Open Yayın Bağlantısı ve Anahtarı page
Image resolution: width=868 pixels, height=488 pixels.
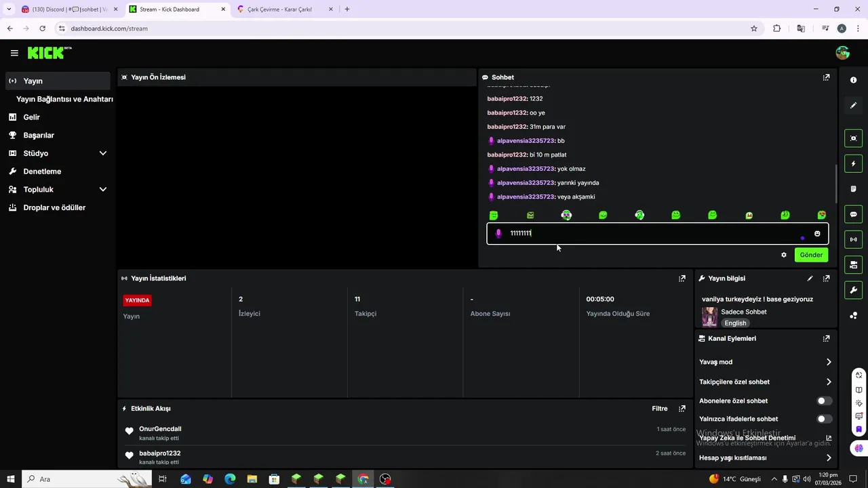pyautogui.click(x=64, y=99)
